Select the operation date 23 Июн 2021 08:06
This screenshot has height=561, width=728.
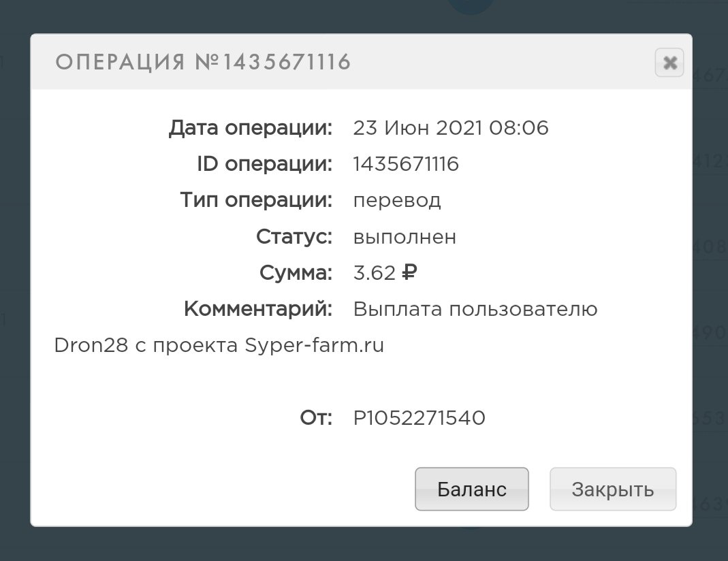[x=451, y=128]
